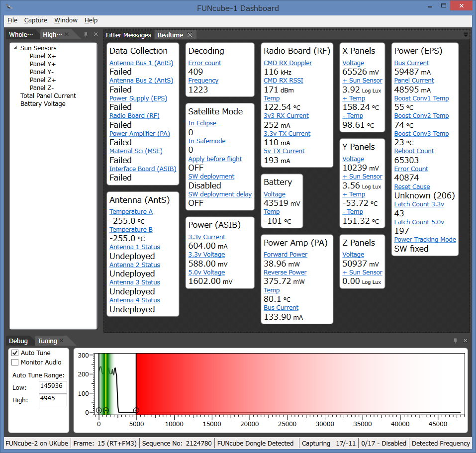Click the 3.3v Current link in Power (ASIB)

click(207, 237)
